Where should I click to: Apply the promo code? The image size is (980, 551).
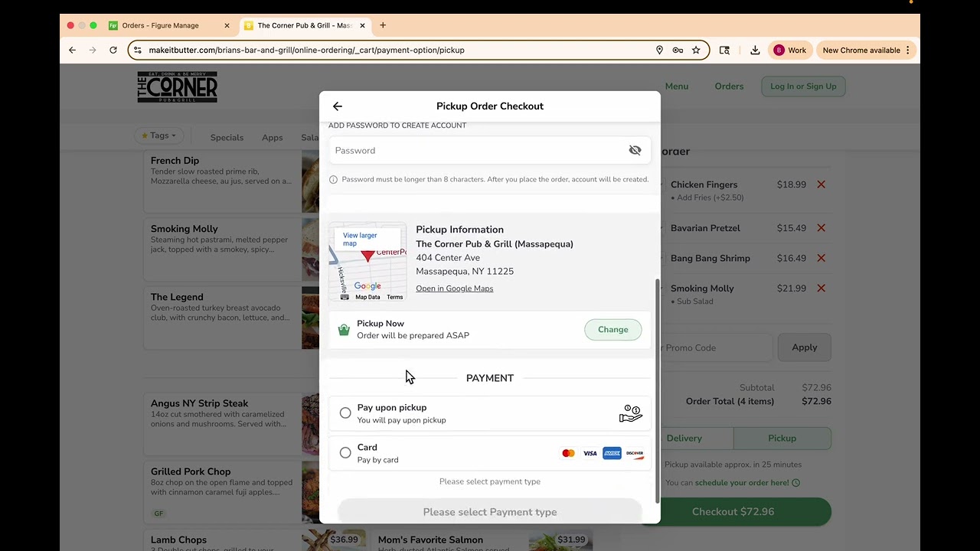(804, 347)
